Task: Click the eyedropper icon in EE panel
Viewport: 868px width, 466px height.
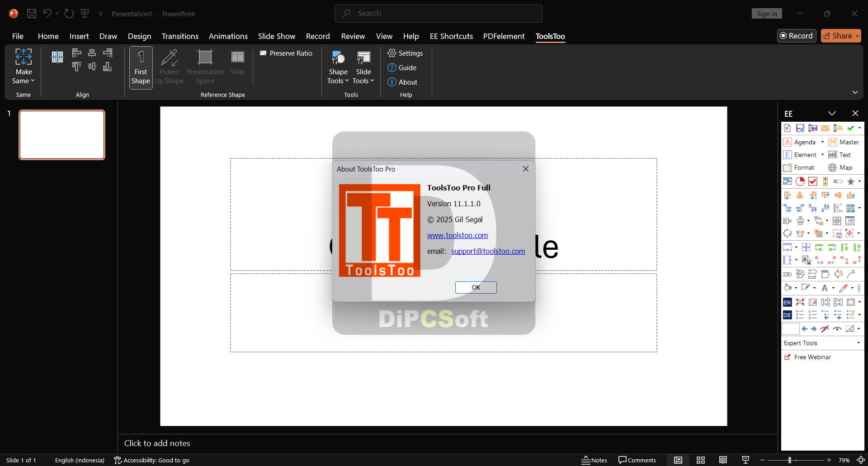Action: coord(844,288)
